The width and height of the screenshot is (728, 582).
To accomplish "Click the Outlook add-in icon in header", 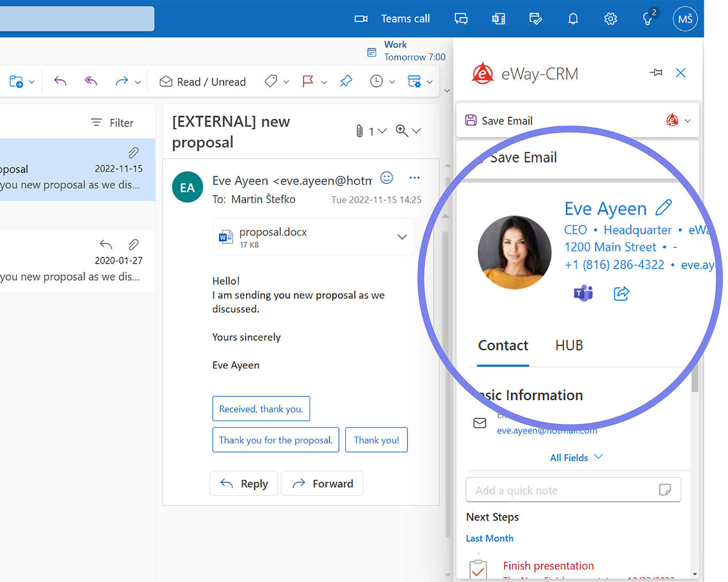I will pyautogui.click(x=499, y=19).
